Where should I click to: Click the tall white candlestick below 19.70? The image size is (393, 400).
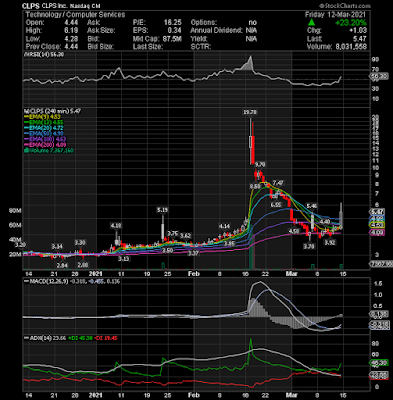(x=251, y=141)
